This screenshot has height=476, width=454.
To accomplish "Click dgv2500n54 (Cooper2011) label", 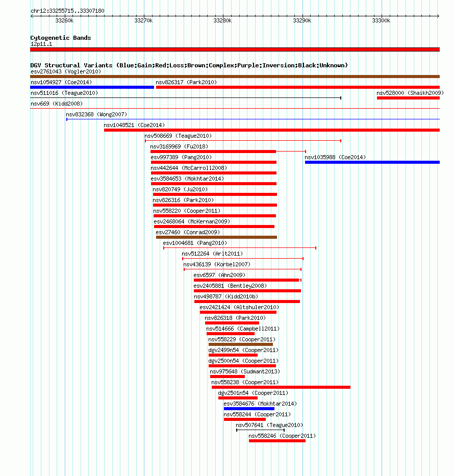I will click(243, 361).
